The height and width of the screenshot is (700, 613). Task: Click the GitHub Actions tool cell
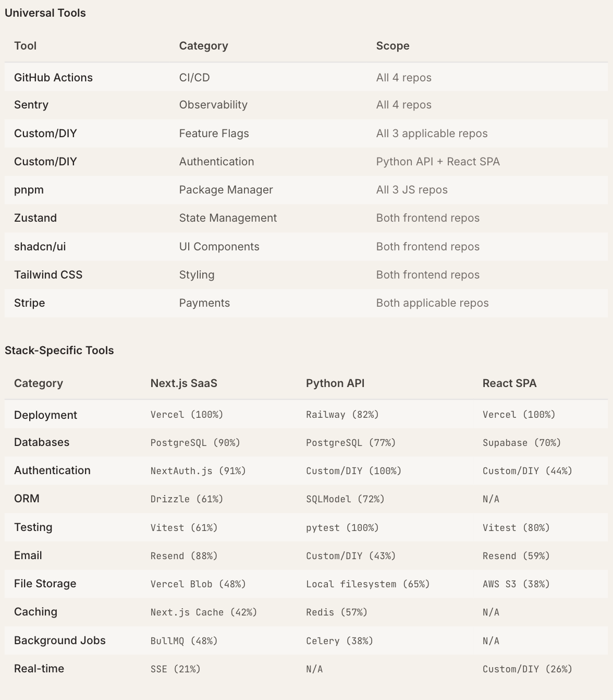pos(53,78)
